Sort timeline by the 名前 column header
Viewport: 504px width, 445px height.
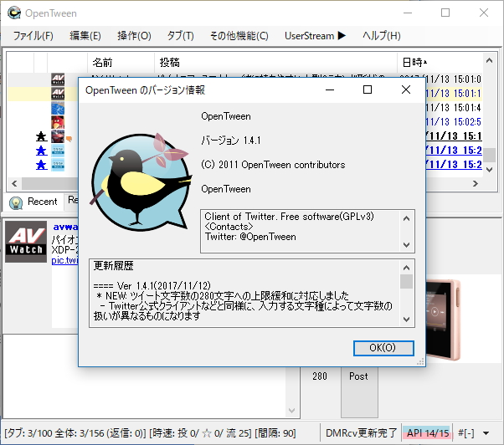[121, 62]
